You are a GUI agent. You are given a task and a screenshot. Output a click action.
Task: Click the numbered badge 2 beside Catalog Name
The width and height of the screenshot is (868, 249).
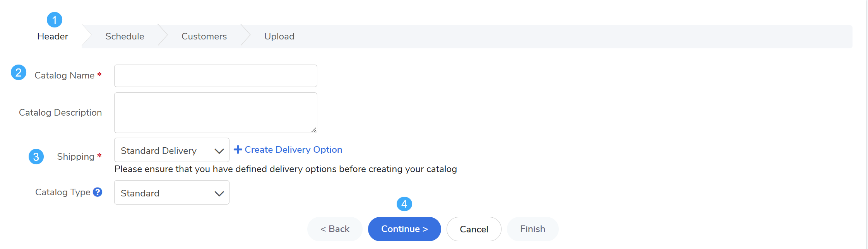(19, 72)
